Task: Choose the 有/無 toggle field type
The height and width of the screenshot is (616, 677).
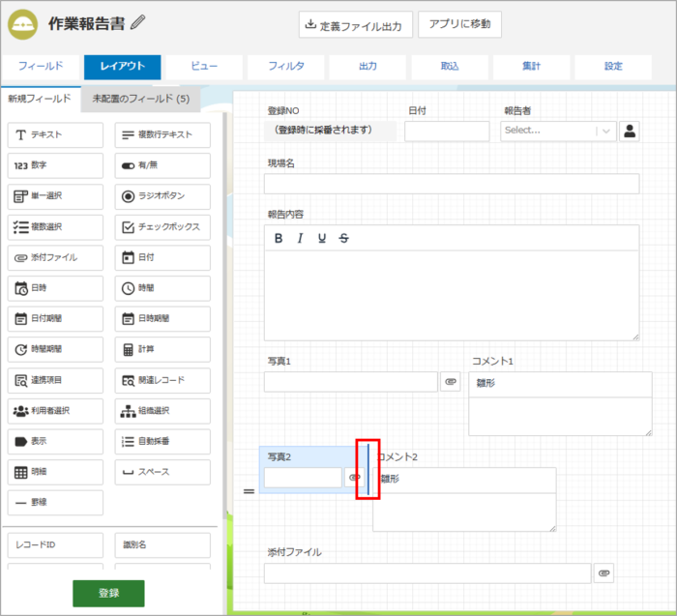Action: tap(162, 165)
